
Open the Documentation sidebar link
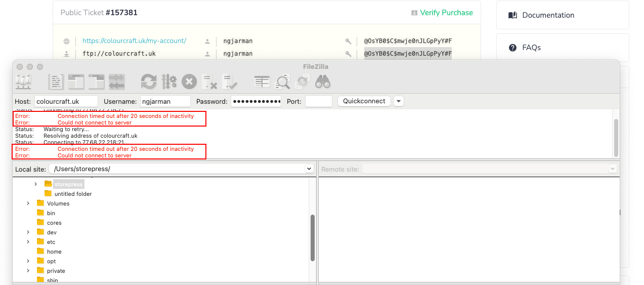(x=548, y=15)
